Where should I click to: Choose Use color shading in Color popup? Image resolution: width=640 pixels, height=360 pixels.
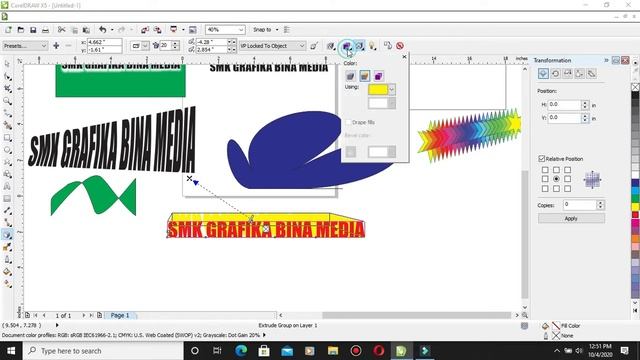point(378,76)
